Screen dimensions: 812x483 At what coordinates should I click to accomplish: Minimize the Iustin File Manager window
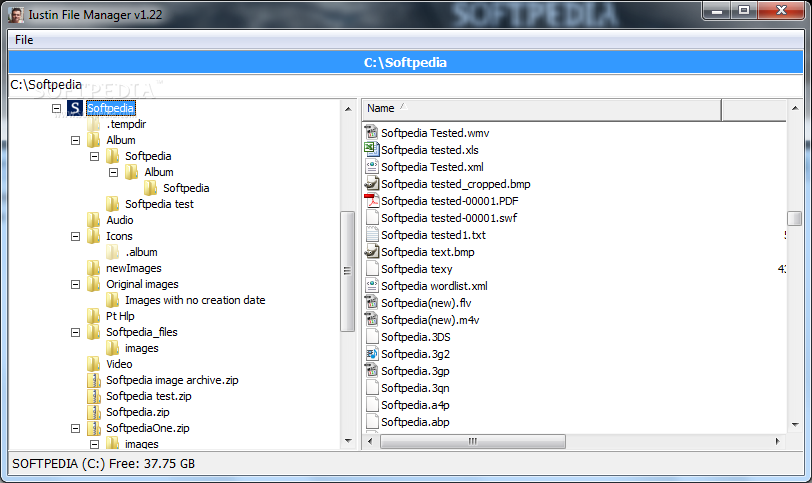point(717,10)
